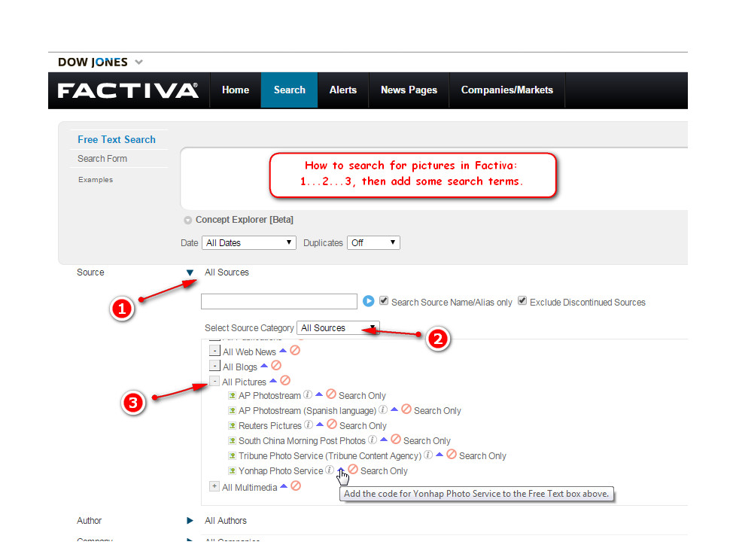Add All Web News code (blue triangle)
This screenshot has width=730, height=560.
point(283,351)
